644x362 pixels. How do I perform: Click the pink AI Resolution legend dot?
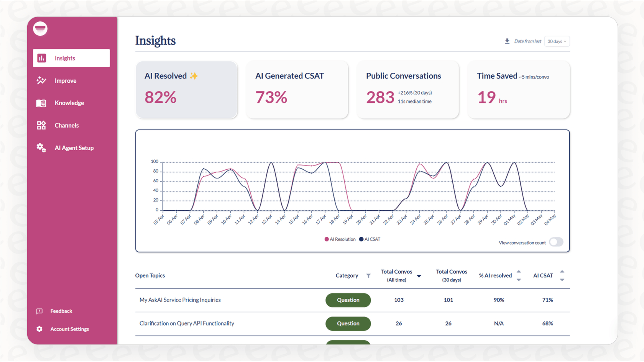[326, 239]
